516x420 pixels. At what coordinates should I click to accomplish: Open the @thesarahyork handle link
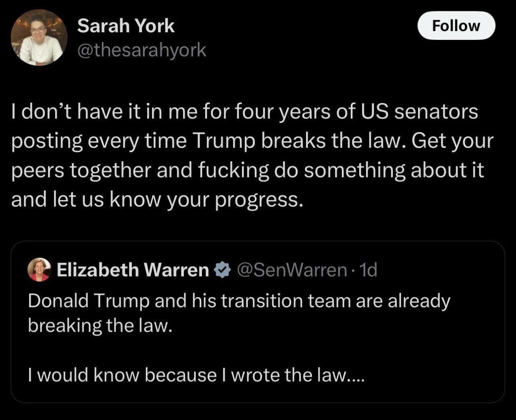click(x=141, y=50)
